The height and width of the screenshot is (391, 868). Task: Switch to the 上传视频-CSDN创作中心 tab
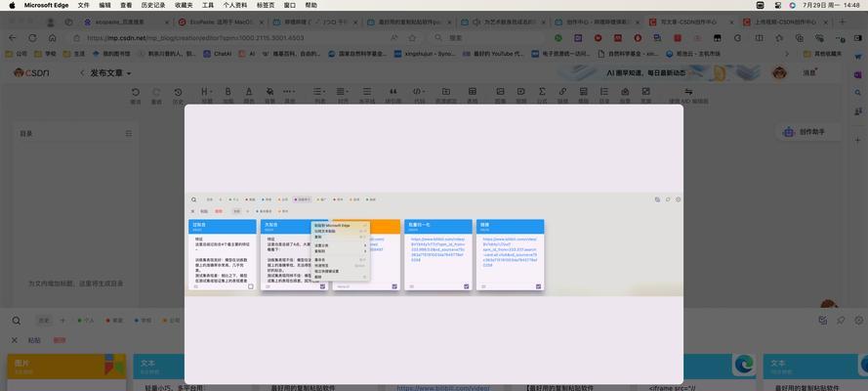[x=785, y=22]
